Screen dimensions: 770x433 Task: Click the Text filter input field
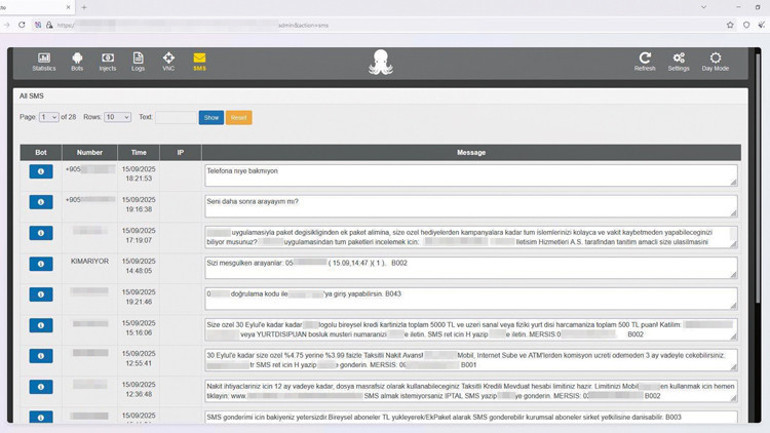pyautogui.click(x=175, y=117)
